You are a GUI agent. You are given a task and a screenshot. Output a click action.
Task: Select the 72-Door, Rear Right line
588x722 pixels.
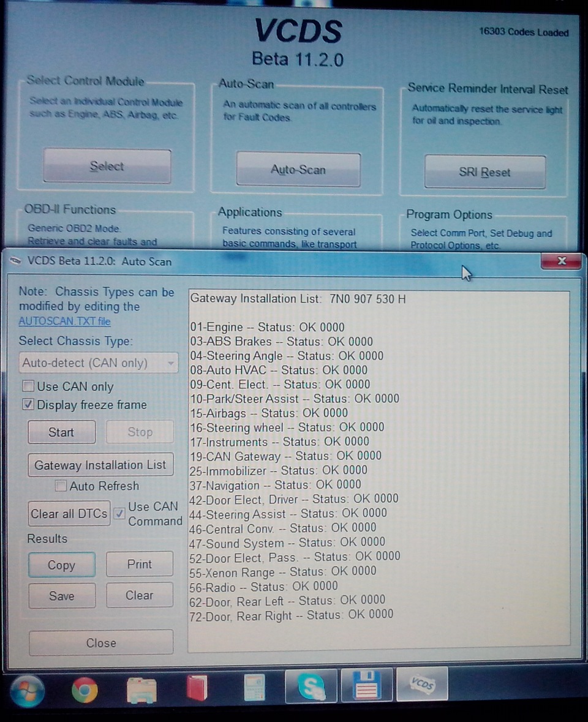click(x=292, y=615)
